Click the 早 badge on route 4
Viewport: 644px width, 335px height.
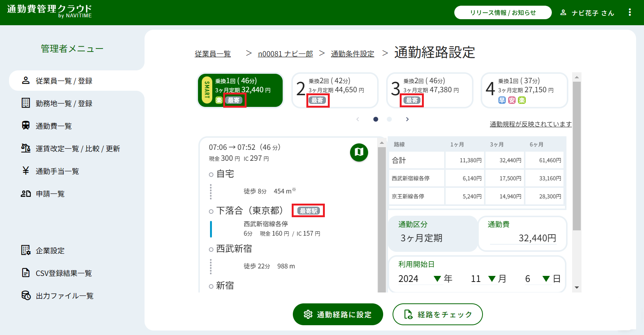pyautogui.click(x=502, y=100)
